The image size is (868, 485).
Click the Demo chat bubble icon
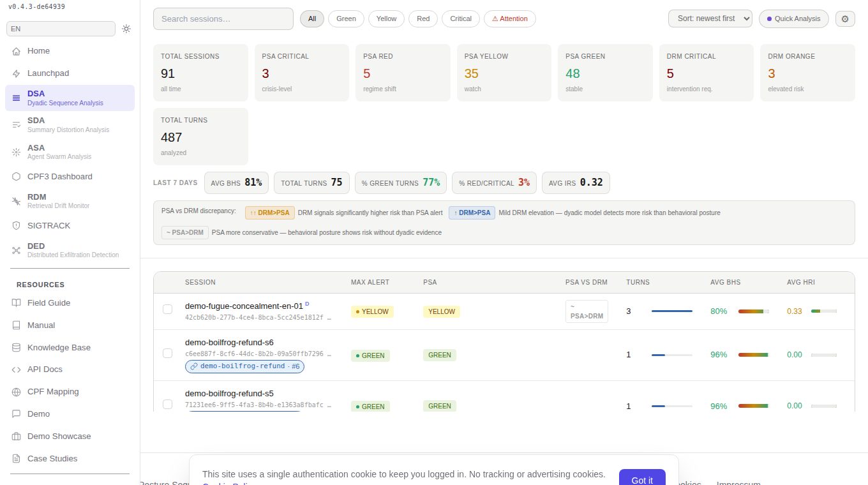point(16,414)
